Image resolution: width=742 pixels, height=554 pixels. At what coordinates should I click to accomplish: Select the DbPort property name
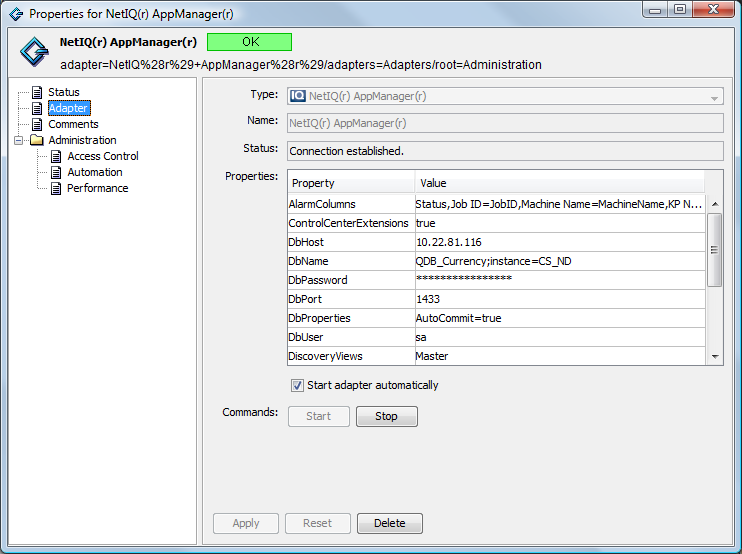click(305, 299)
